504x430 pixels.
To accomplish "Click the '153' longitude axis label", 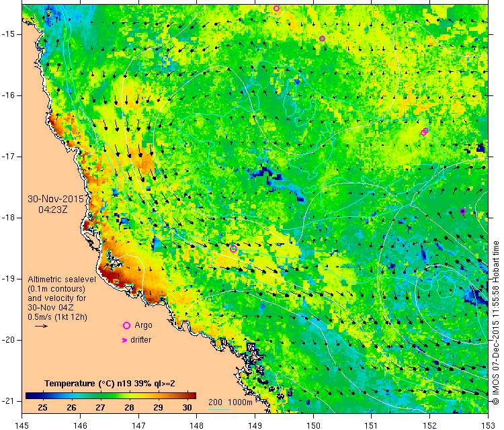I will point(489,425).
